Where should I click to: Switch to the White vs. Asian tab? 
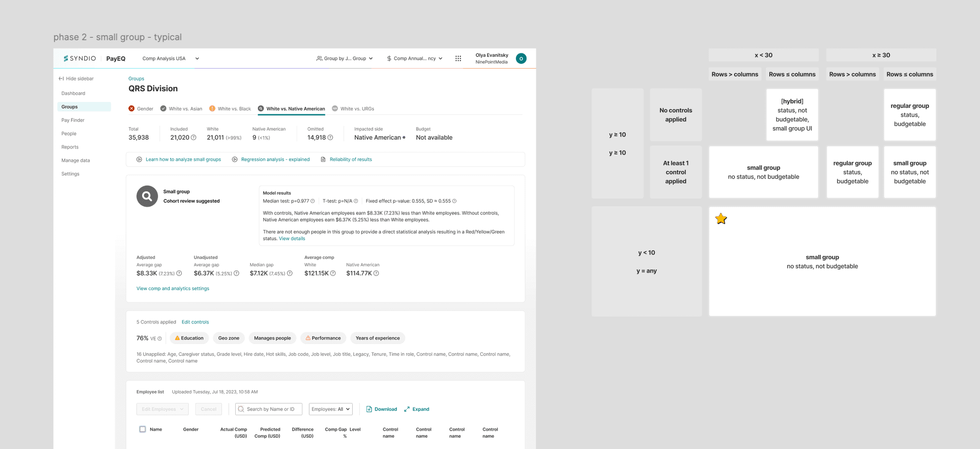pyautogui.click(x=181, y=109)
